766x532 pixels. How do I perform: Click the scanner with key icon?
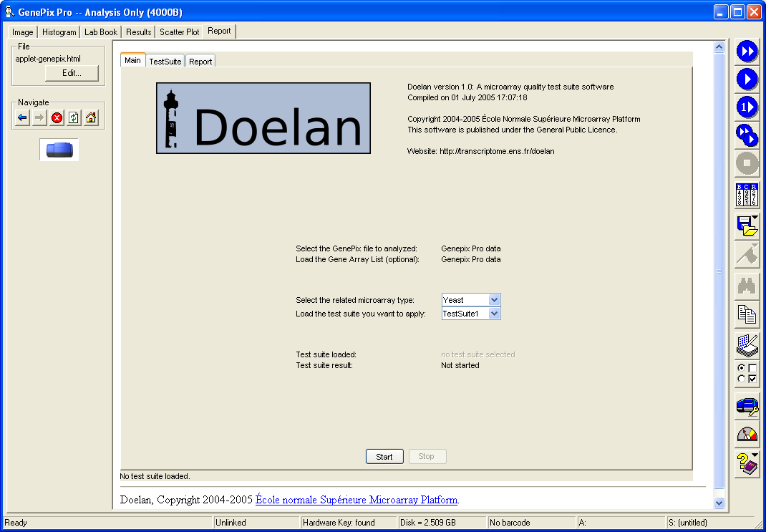coord(747,406)
